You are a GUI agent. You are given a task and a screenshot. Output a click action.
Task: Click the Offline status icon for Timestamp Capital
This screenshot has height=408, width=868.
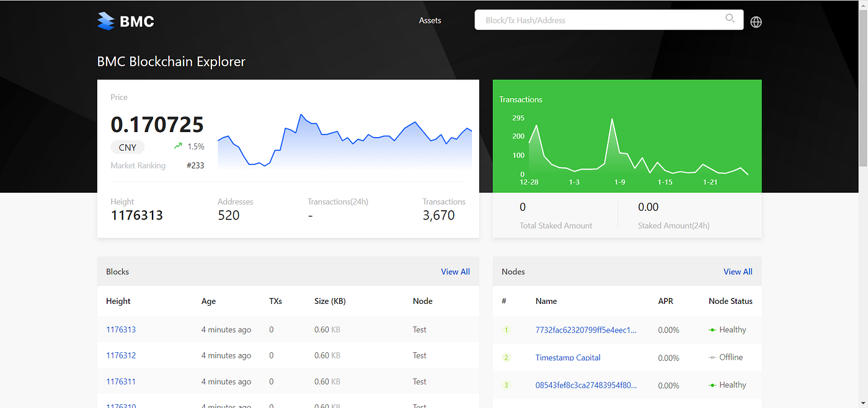[712, 357]
